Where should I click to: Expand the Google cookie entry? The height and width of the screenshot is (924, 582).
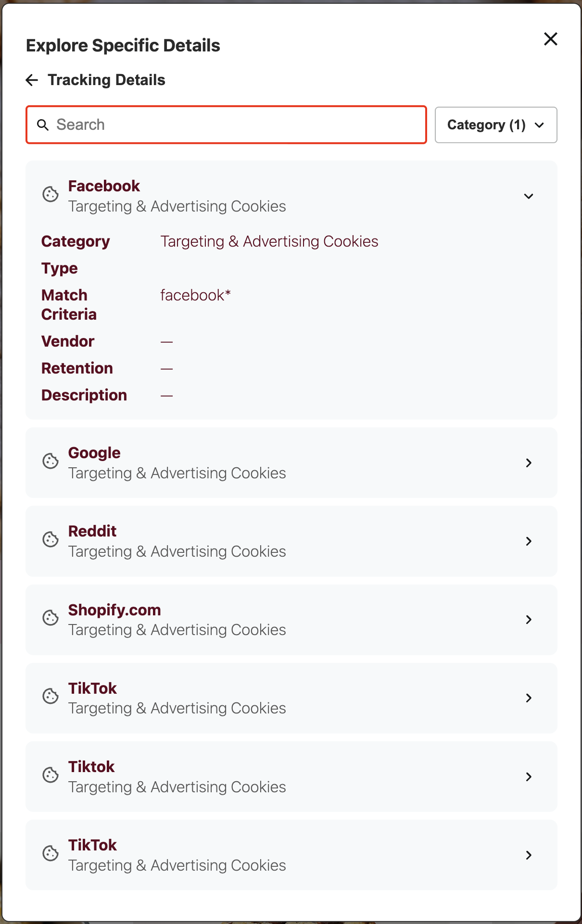[529, 462]
